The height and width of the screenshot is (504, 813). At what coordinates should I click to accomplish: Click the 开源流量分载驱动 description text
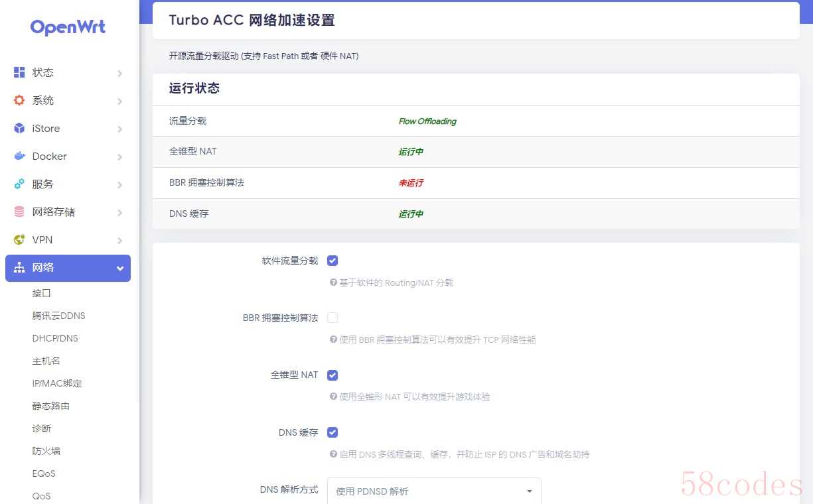coord(263,56)
